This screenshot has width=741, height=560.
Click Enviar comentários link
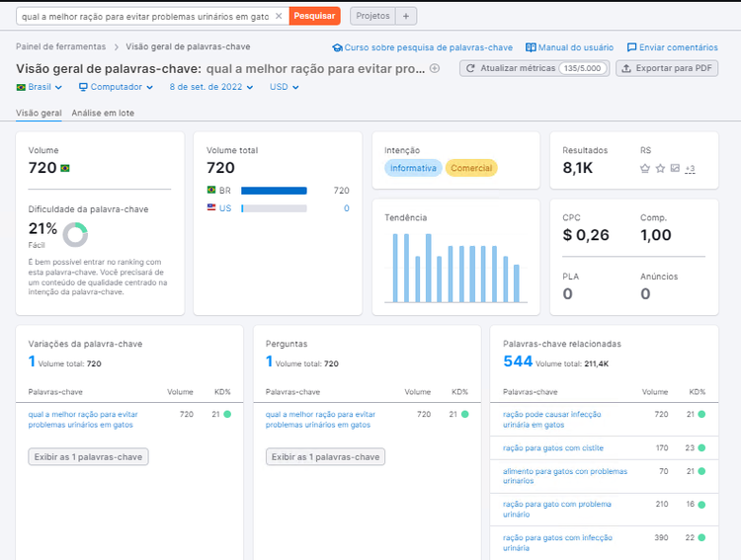tap(678, 47)
